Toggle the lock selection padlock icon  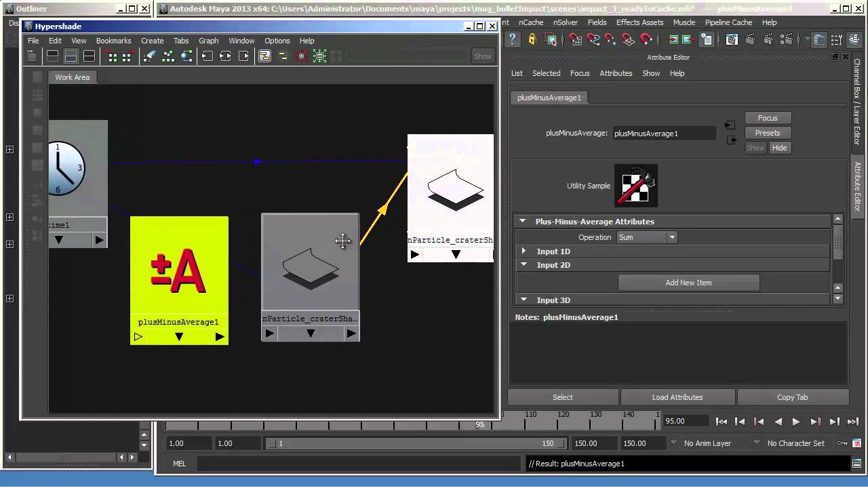coord(532,39)
